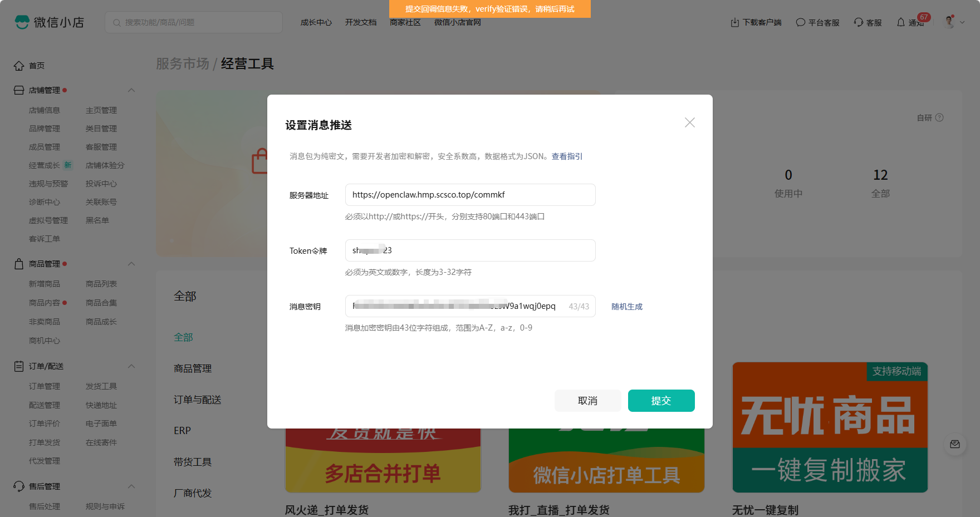
Task: Open 电子面单 in sidebar
Action: click(x=101, y=424)
